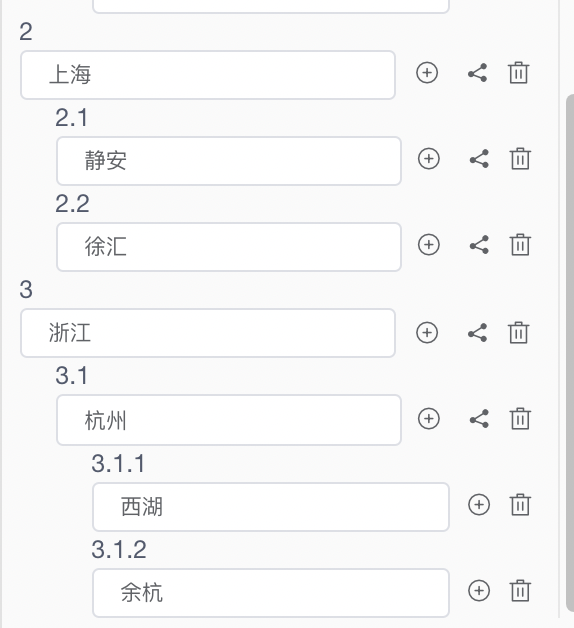Viewport: 574px width, 628px height.
Task: Share icon next to 徐汇
Action: tap(479, 244)
